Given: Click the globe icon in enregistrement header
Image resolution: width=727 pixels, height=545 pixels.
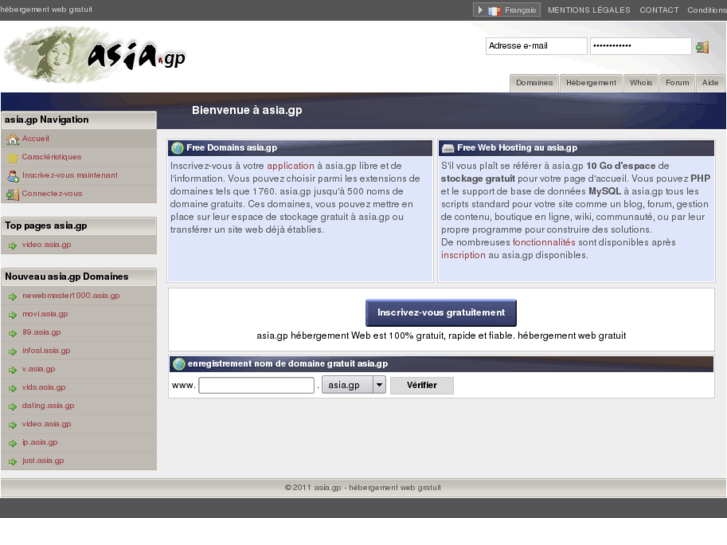Looking at the screenshot, I should pos(179,364).
